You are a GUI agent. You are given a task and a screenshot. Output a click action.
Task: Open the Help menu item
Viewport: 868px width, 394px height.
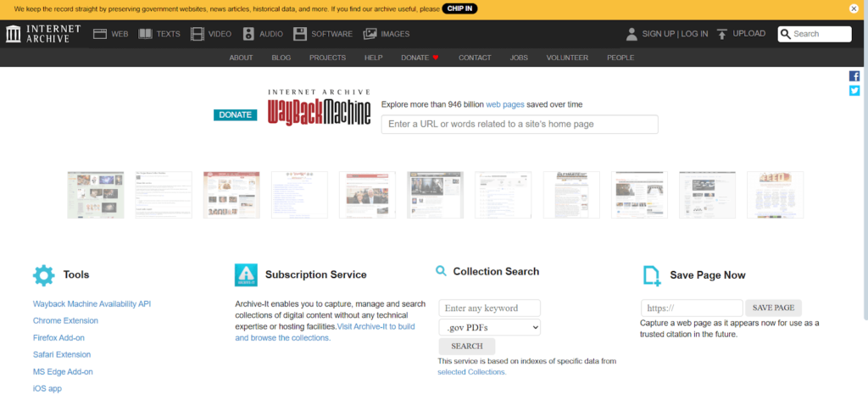(374, 58)
